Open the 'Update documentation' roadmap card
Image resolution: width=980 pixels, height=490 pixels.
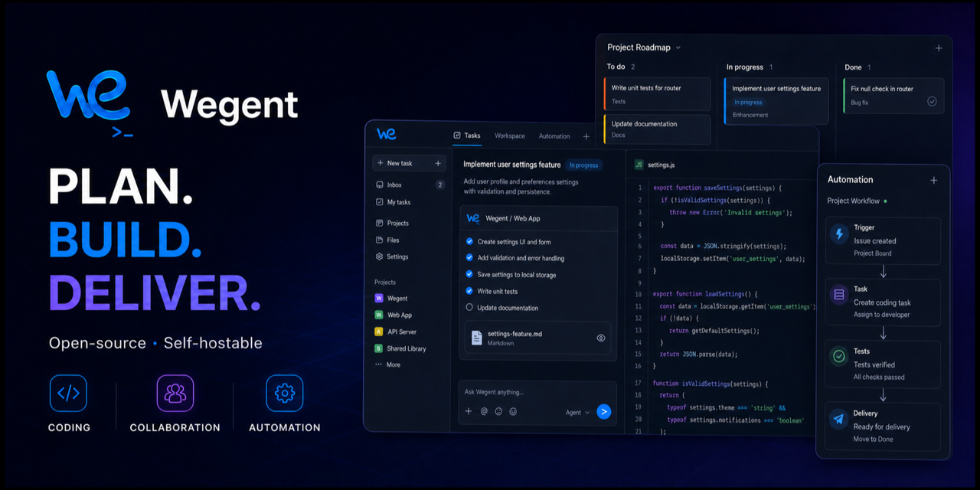[657, 129]
